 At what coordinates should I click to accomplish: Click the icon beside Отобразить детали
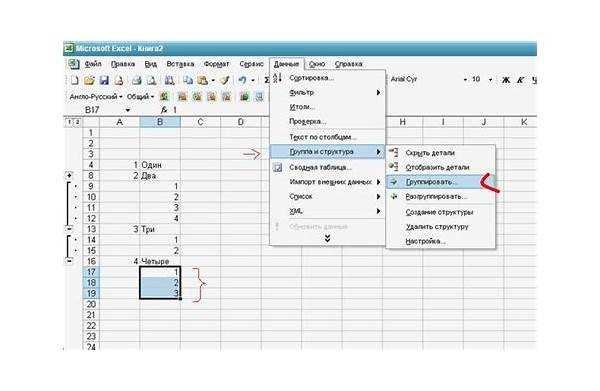[x=393, y=167]
